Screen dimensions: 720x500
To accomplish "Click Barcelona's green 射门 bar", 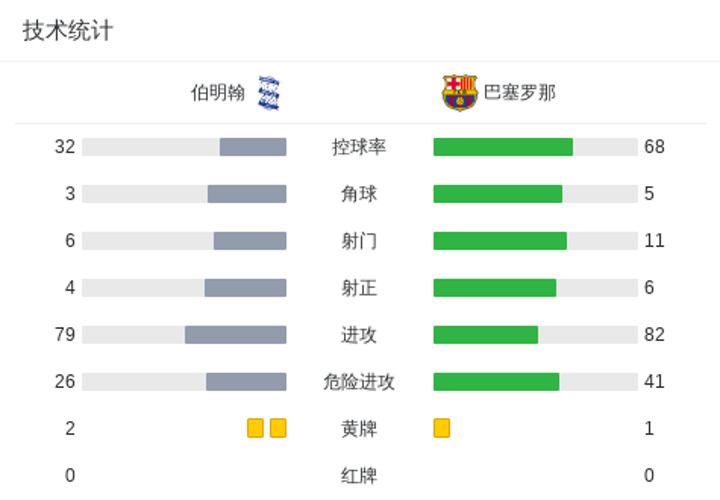I will [500, 241].
